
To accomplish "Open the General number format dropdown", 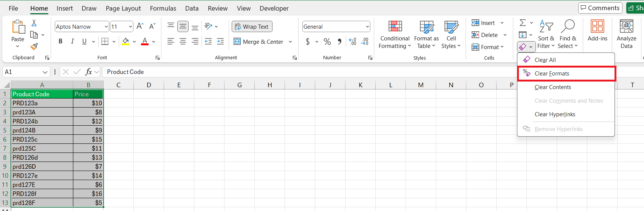I will pyautogui.click(x=367, y=26).
